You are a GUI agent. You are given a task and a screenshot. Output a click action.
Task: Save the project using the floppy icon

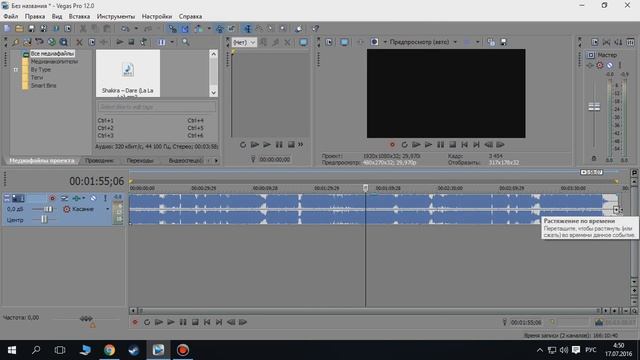pos(31,29)
